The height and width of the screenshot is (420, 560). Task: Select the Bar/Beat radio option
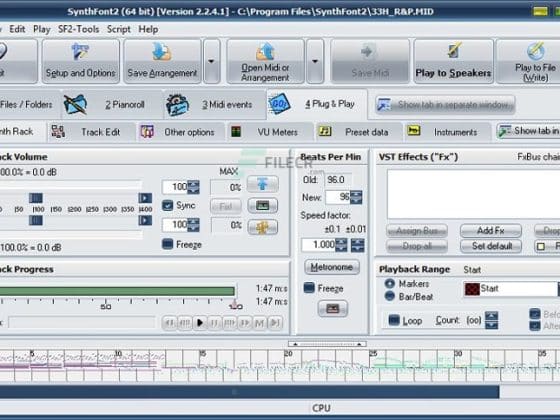coord(390,296)
